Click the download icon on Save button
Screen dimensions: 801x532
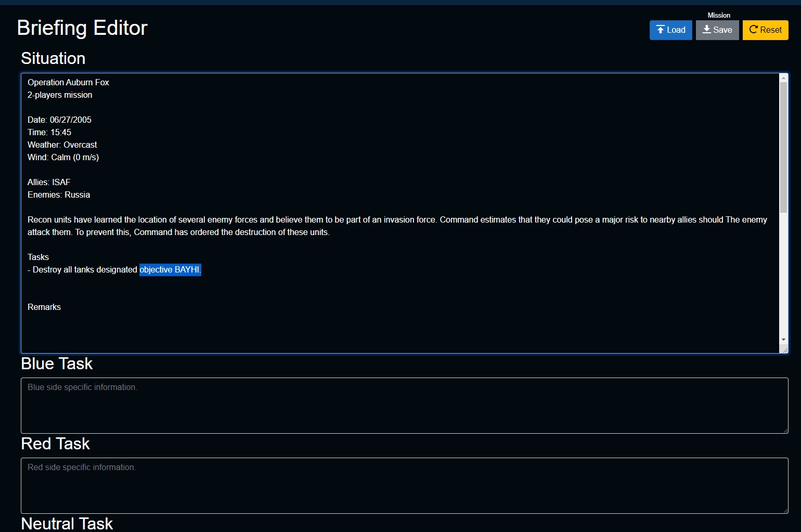click(x=706, y=30)
